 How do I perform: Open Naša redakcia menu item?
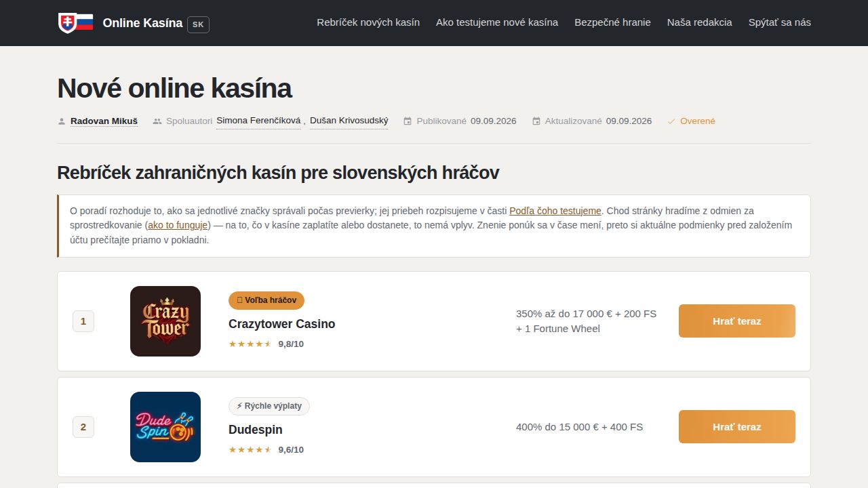coord(699,22)
